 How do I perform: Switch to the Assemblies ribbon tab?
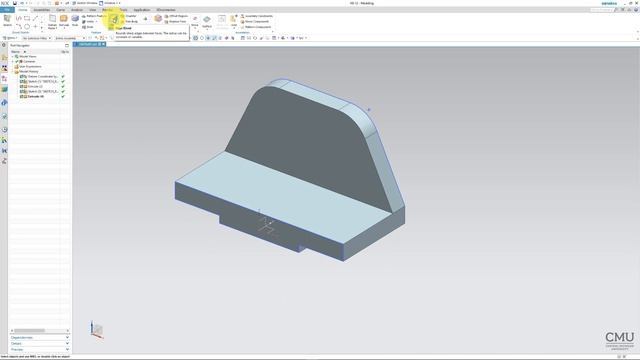[41, 10]
